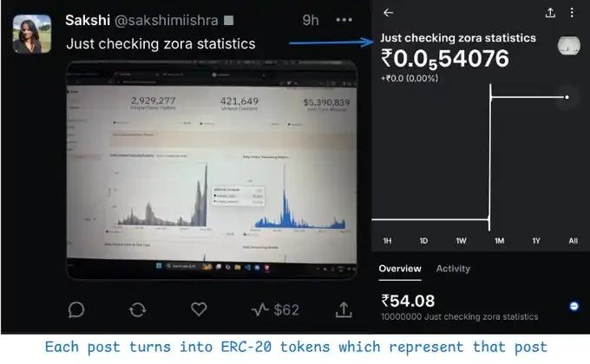Viewport: 590px width, 364px height.
Task: Go back with the left arrow
Action: [x=388, y=13]
